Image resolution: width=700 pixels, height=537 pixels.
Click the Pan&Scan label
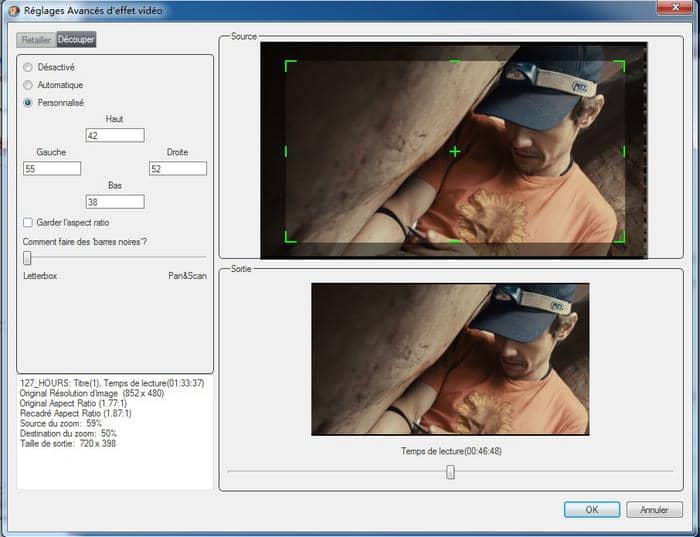188,276
